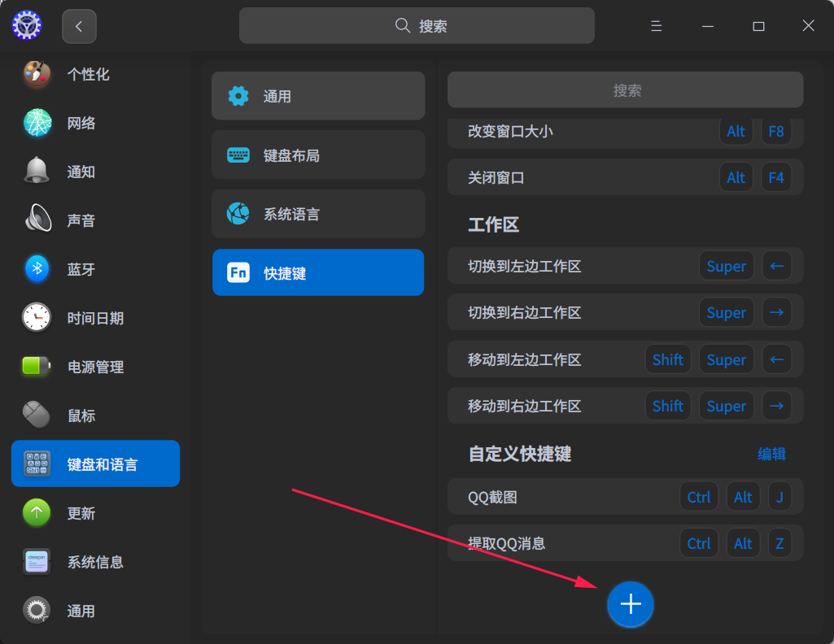Click the F8 key of 改变窗口大小 shortcut
Screen dimensions: 834x644
[776, 131]
